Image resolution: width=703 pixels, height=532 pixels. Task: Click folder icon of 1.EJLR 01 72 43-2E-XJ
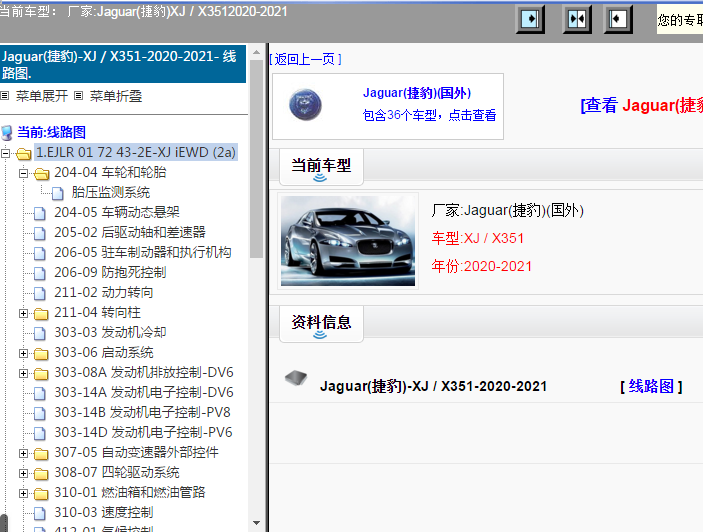pos(23,154)
